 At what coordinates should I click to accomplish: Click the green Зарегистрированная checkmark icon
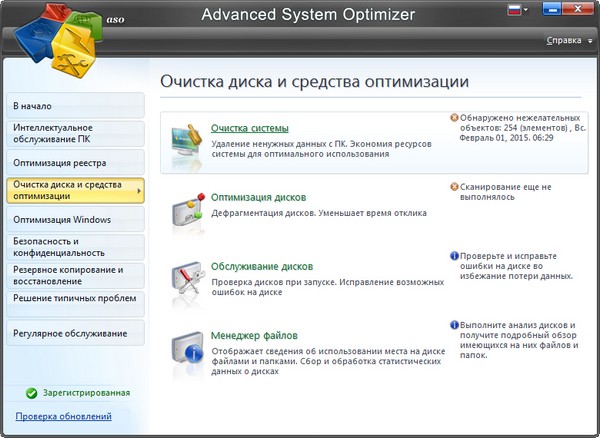tap(32, 394)
